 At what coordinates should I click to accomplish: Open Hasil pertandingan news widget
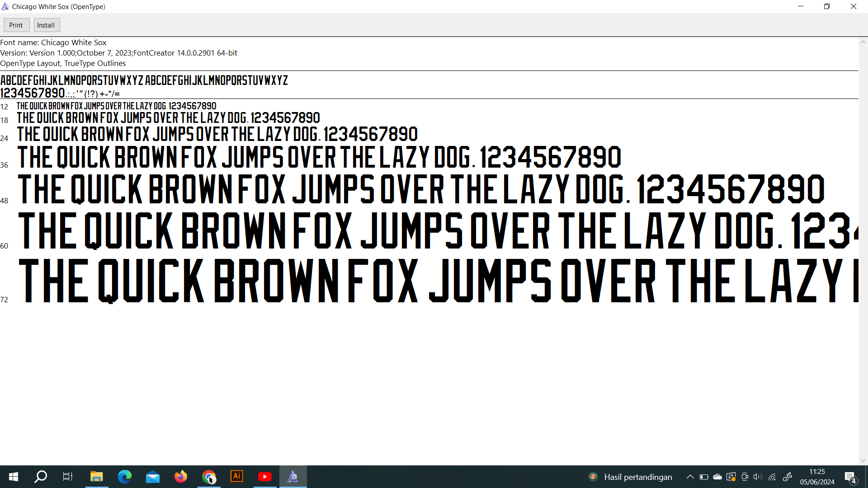pos(631,477)
